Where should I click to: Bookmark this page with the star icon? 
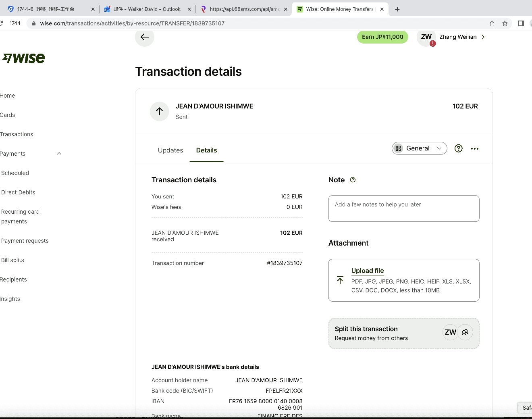[x=505, y=23]
